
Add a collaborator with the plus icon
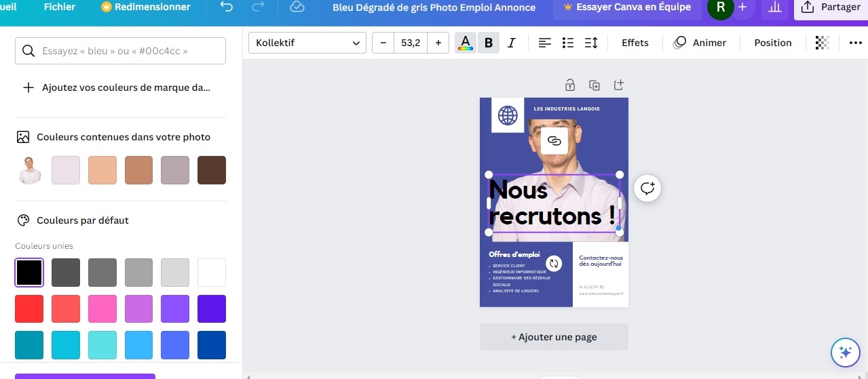tap(742, 7)
